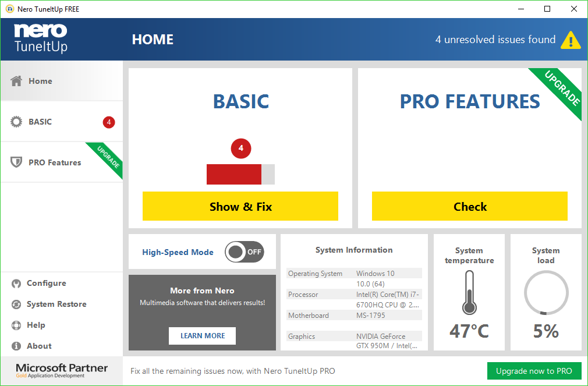
Task: Click the Fix all the remaining issues text
Action: 233,371
